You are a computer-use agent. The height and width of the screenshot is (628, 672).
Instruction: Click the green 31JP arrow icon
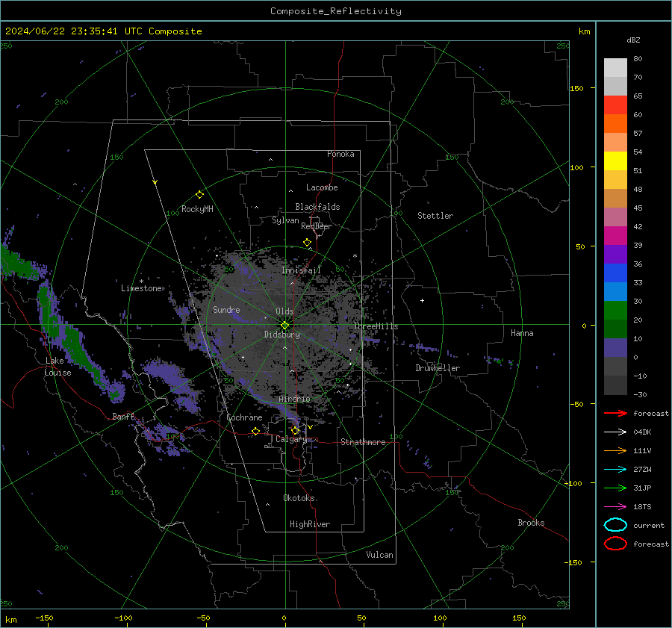615,488
